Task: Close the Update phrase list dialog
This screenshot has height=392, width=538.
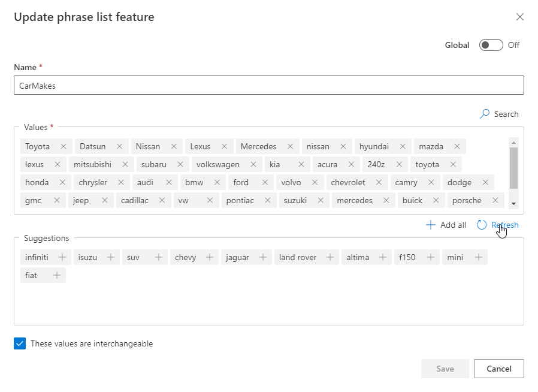Action: pyautogui.click(x=520, y=17)
